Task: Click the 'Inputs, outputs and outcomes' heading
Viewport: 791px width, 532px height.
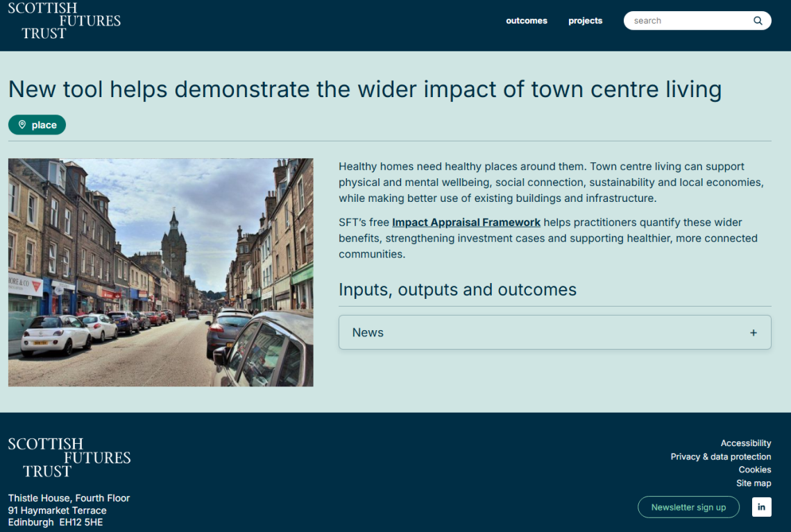Action: coord(457,289)
